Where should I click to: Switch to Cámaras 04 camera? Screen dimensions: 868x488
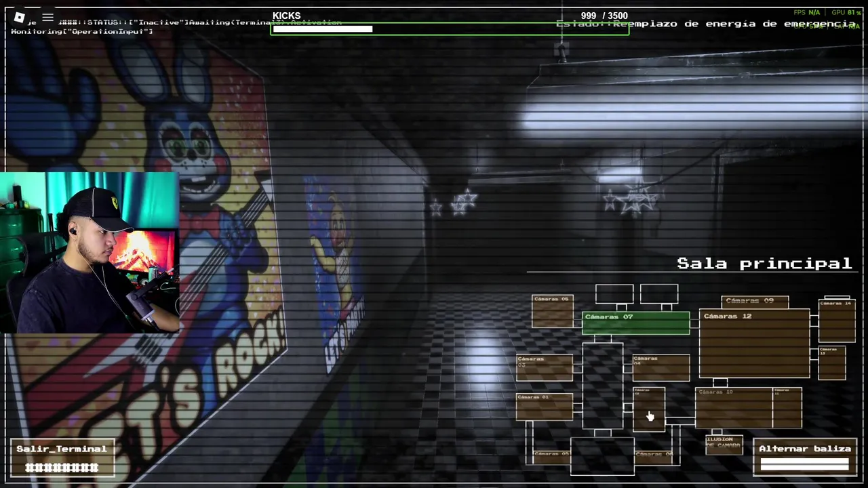point(661,367)
